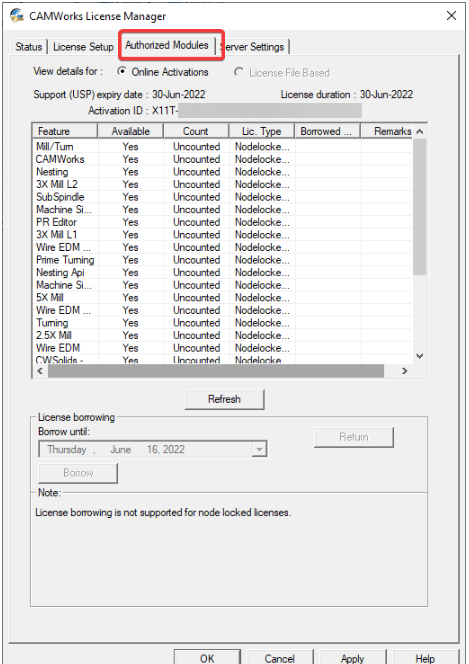469x664 pixels.
Task: Select the Turning feature row
Action: click(x=222, y=323)
